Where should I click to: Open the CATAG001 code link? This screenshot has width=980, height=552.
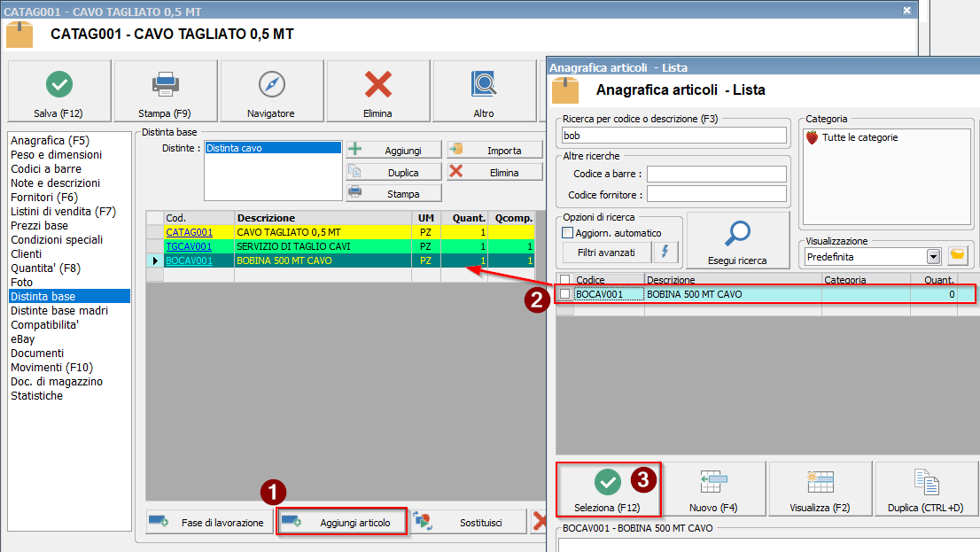189,232
